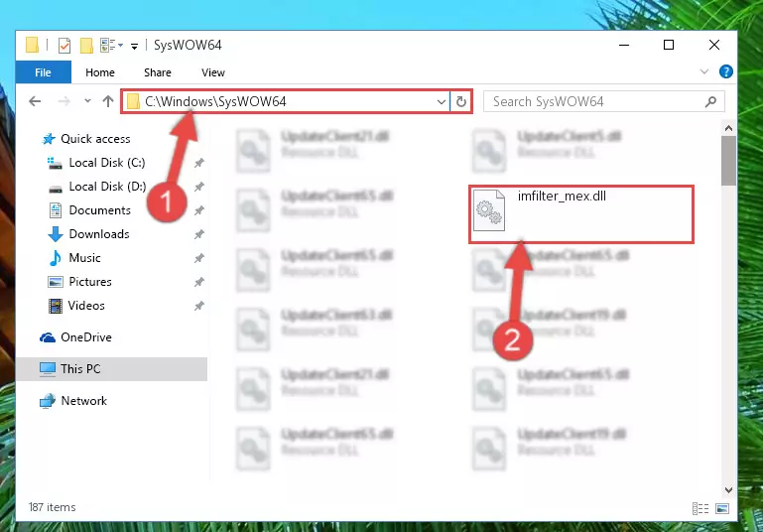Refresh the SysWOW64 folder

460,101
